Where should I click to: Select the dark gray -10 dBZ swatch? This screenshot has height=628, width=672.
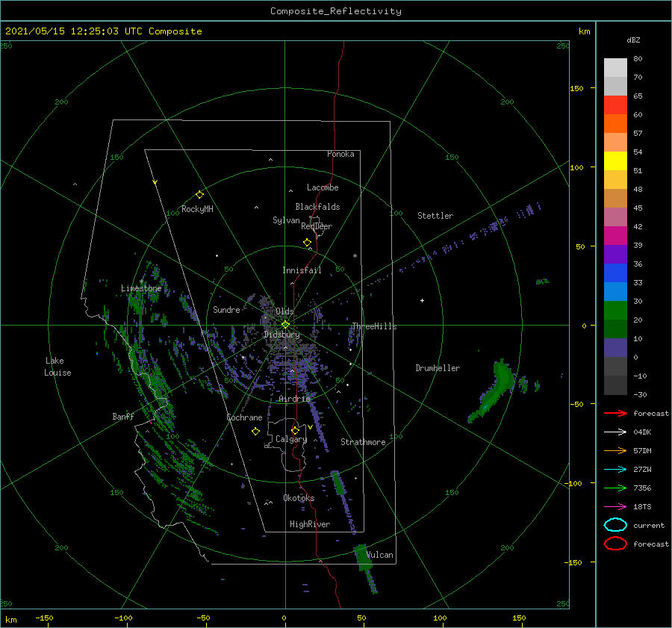point(615,385)
